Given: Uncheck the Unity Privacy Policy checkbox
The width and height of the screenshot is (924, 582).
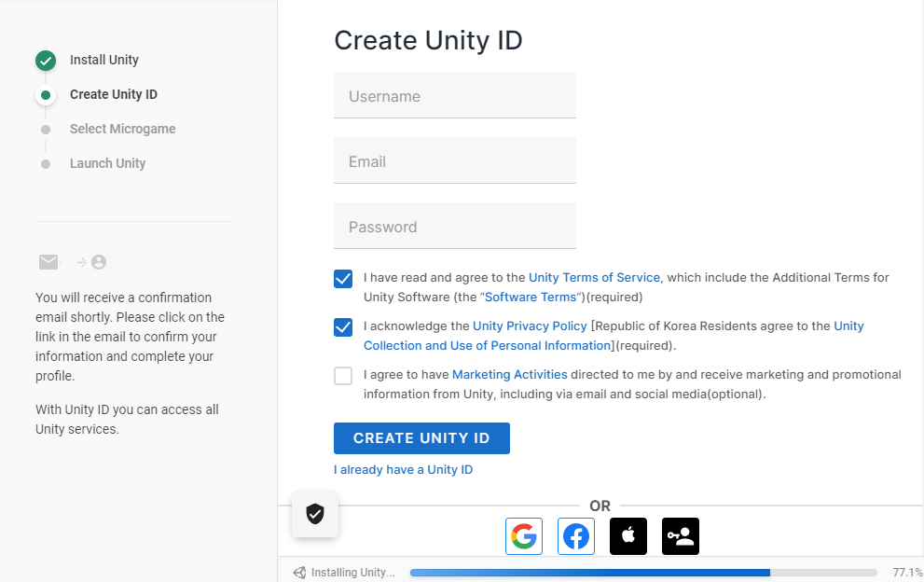Looking at the screenshot, I should 343,326.
